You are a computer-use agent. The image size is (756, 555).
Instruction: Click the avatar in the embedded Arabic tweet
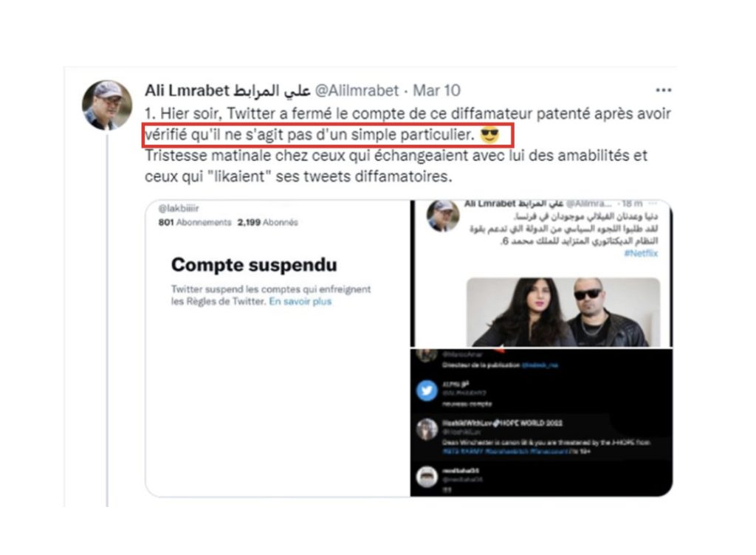(443, 216)
